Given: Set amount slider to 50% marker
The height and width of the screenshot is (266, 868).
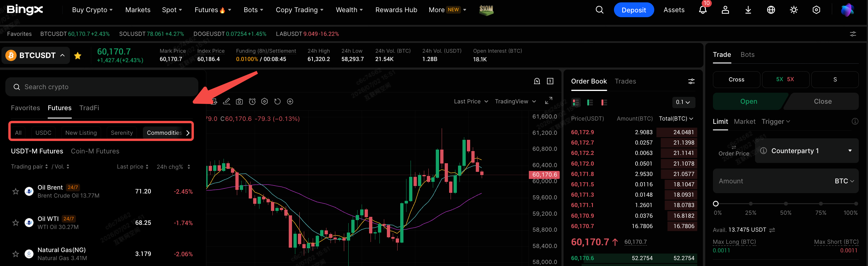Looking at the screenshot, I should [786, 204].
